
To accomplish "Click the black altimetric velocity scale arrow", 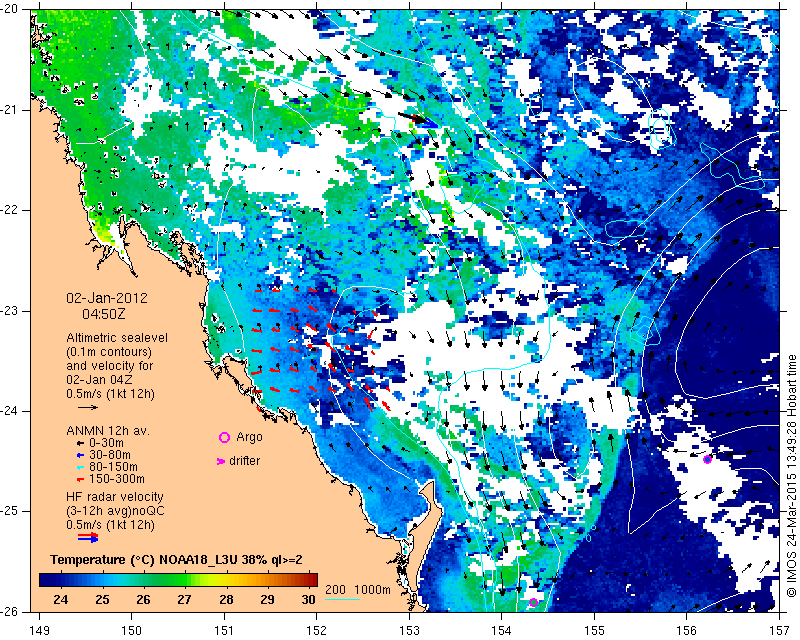I will tap(88, 407).
